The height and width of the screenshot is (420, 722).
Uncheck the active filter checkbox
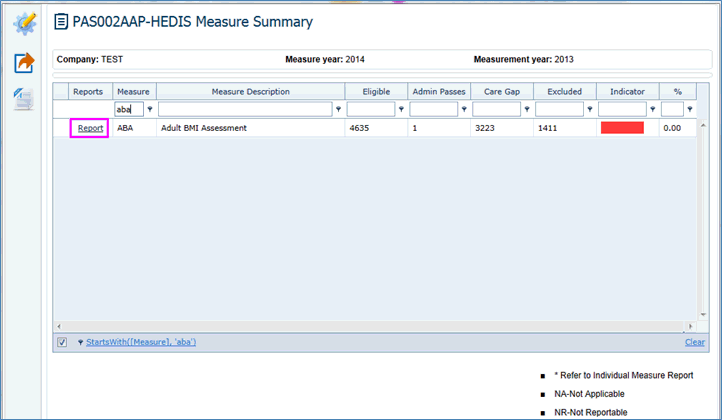click(x=62, y=342)
